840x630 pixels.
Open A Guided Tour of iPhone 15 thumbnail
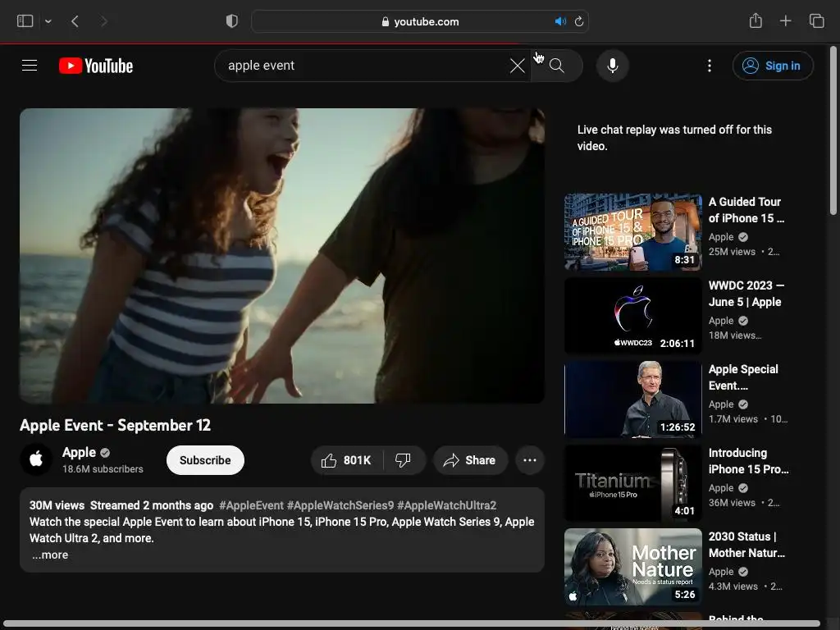point(633,232)
